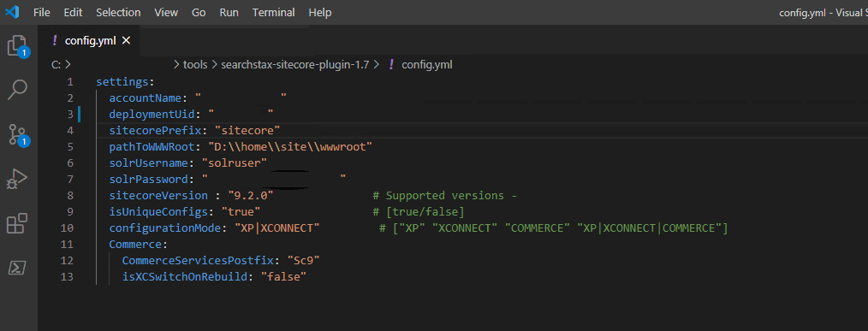Open the PowerShell view icon in activity bar

(17, 268)
